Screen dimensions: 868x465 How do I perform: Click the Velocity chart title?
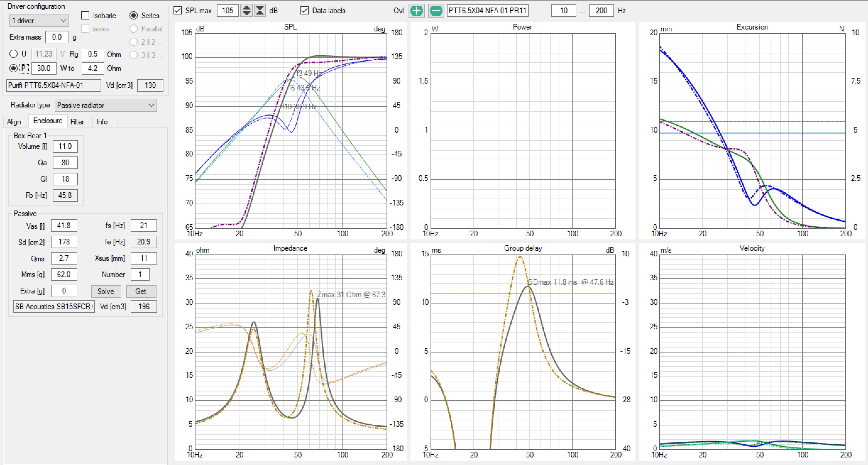coord(752,248)
